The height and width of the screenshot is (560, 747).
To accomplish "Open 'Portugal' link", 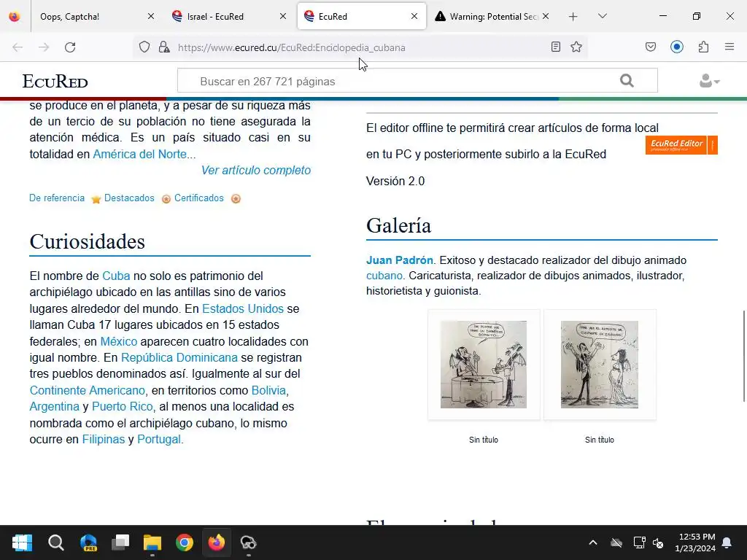I will (x=158, y=440).
